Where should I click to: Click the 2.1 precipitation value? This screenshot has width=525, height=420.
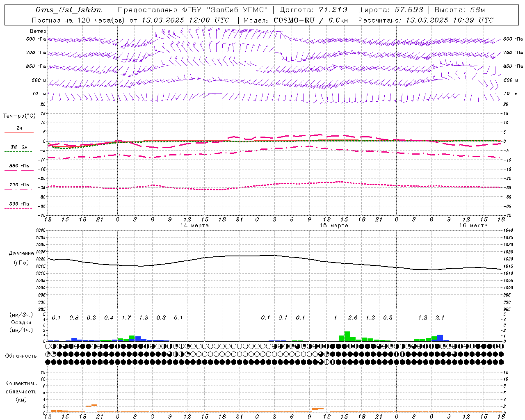(440, 318)
